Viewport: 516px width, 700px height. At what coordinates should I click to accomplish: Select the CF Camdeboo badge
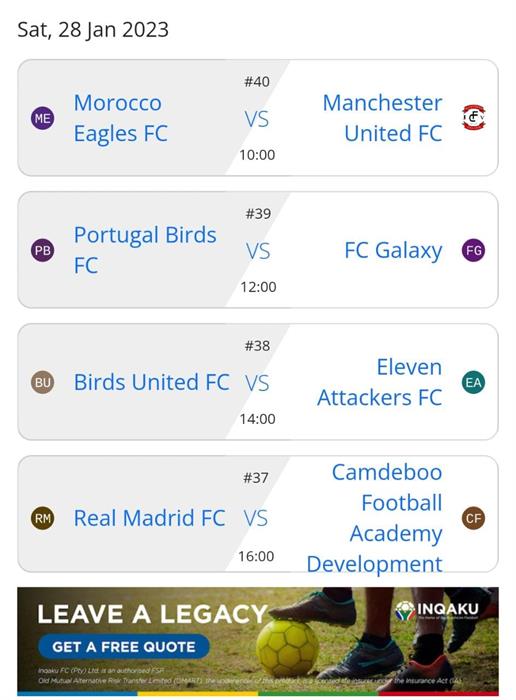(x=474, y=518)
